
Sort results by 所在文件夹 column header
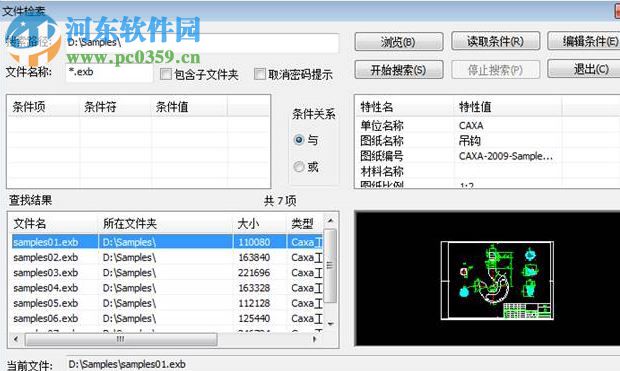coord(165,224)
